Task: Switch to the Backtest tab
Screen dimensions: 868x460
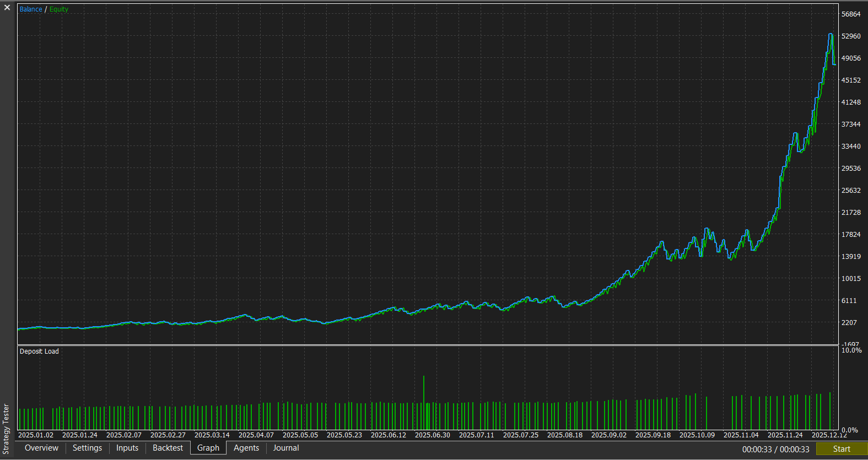Action: pyautogui.click(x=168, y=448)
